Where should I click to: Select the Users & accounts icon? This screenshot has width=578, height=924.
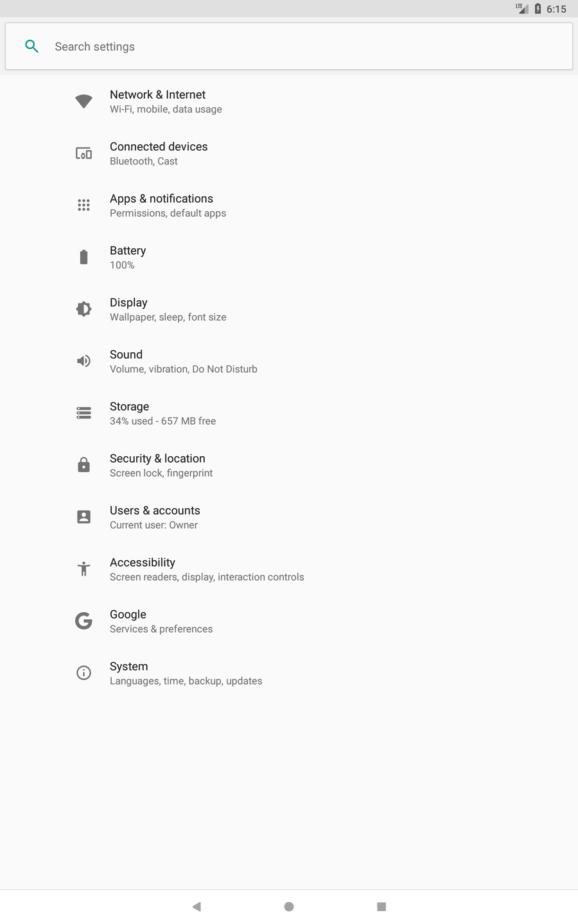click(83, 517)
